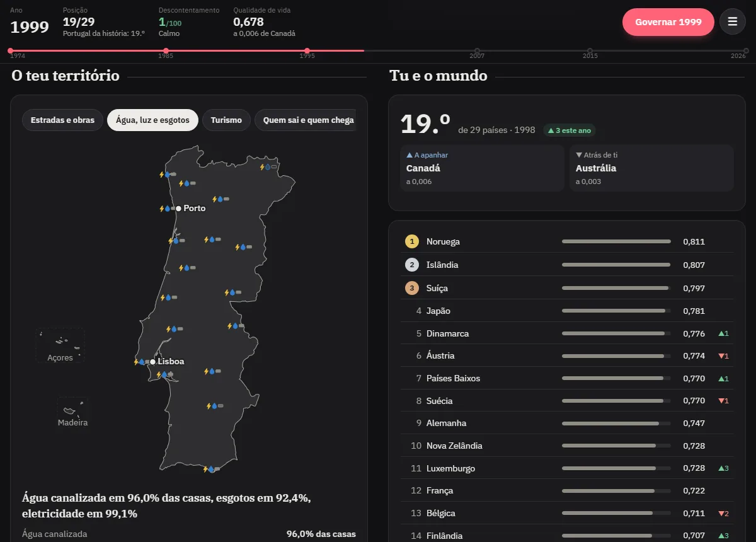Select the Islândia ranking row
This screenshot has width=756, height=542.
coord(567,265)
